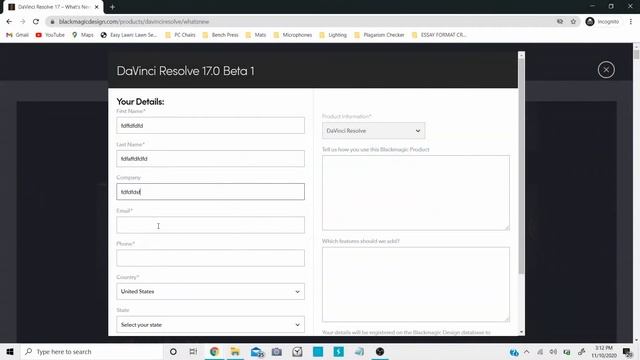This screenshot has height=360, width=640.
Task: Click the First Name input field
Action: [x=210, y=125]
